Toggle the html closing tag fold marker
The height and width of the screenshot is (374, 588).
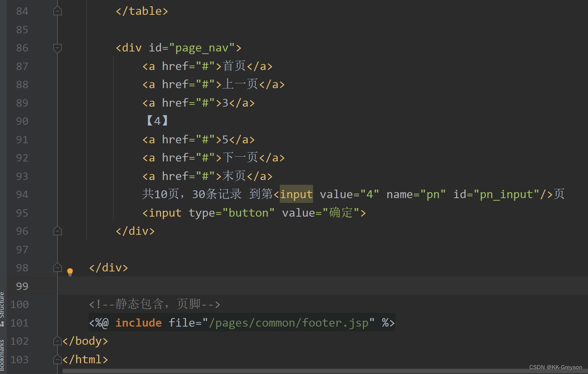coord(57,359)
